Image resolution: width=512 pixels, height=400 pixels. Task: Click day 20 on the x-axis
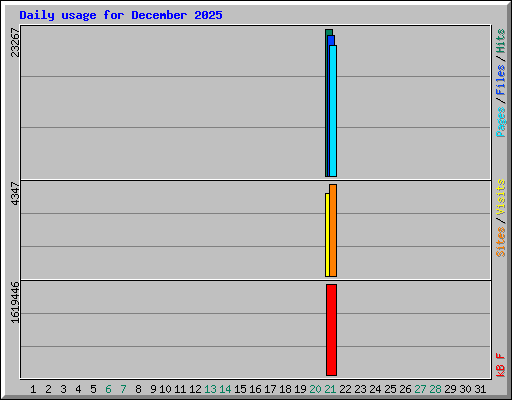pyautogui.click(x=315, y=389)
